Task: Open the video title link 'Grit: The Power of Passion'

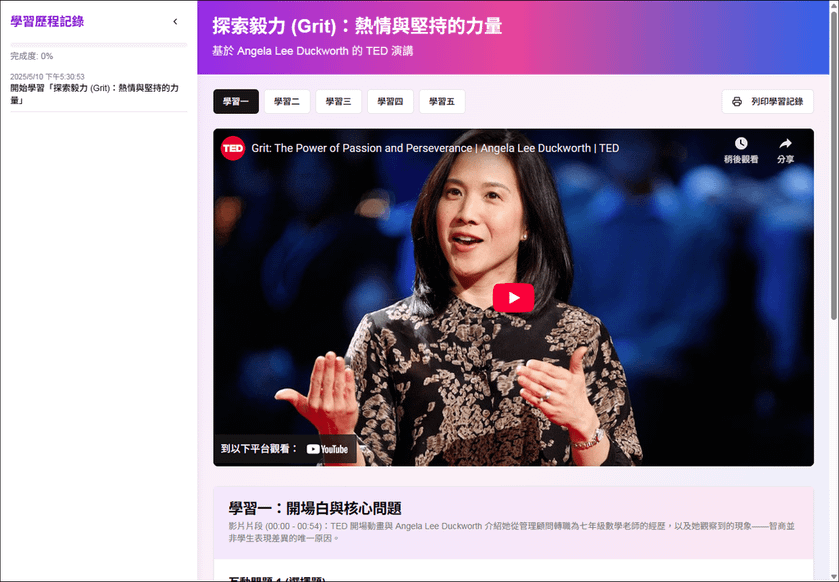Action: (435, 148)
